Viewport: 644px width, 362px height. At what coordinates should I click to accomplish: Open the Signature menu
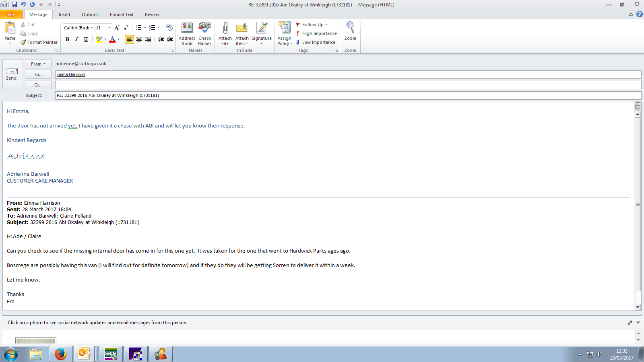[262, 34]
